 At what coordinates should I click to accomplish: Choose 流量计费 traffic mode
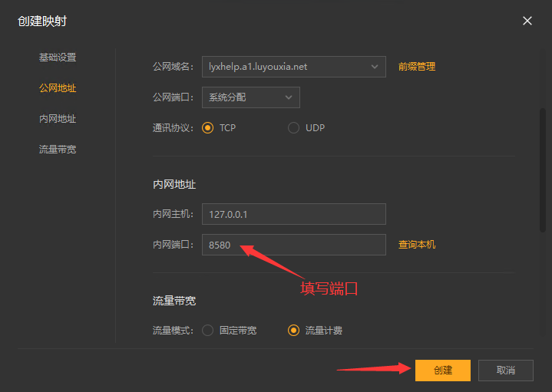click(x=293, y=331)
